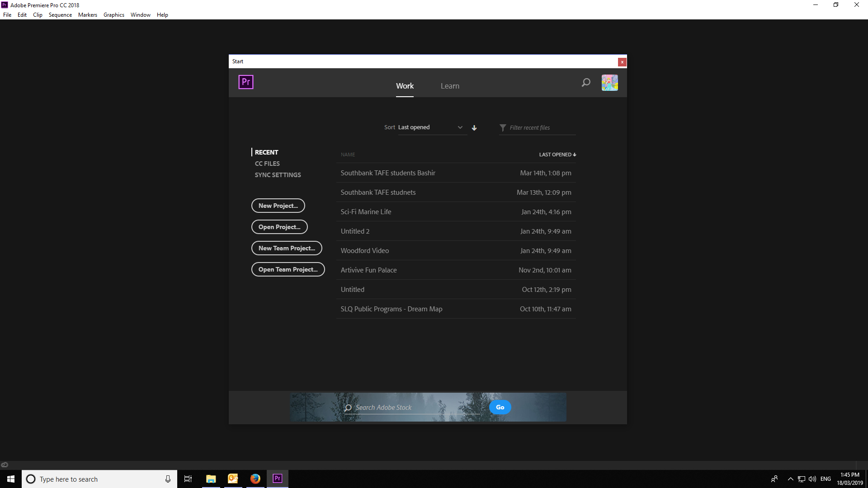Click the Premiere Pro logo in Start window
This screenshot has height=488, width=868.
(x=246, y=82)
